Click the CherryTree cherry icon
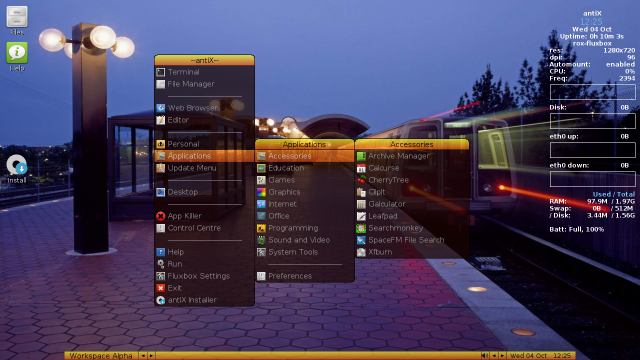 click(361, 180)
